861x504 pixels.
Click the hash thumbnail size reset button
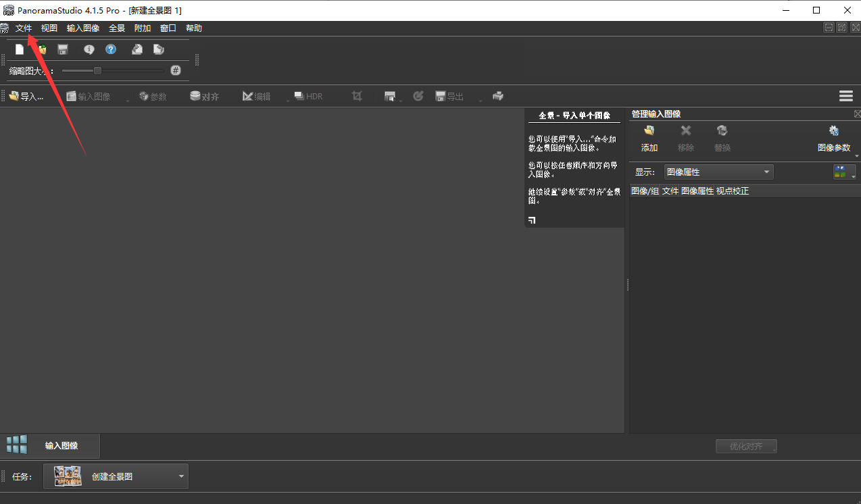175,70
